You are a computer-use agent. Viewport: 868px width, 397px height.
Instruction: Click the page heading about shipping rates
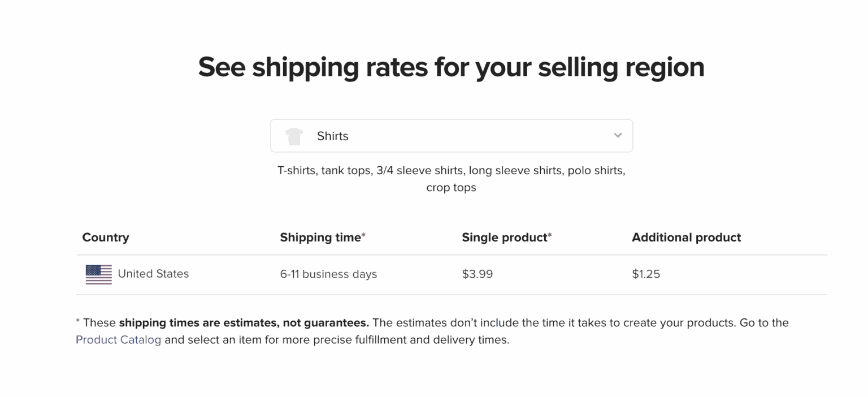451,67
